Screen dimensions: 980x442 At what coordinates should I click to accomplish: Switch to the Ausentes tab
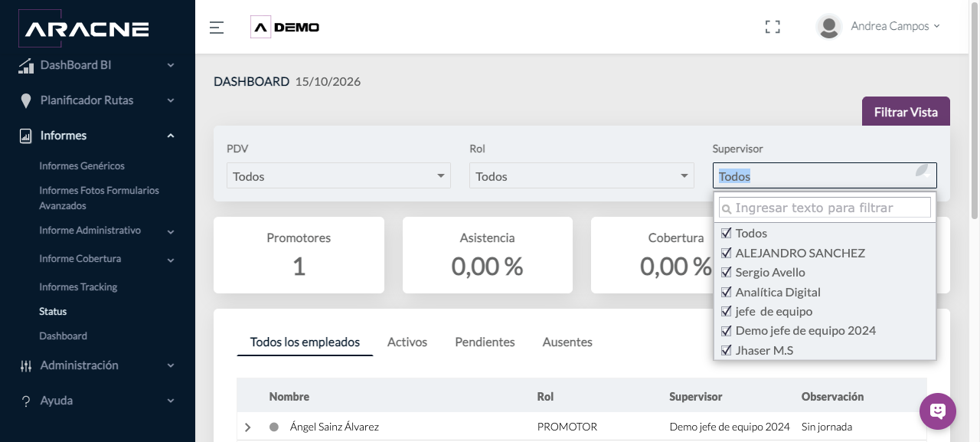tap(567, 342)
